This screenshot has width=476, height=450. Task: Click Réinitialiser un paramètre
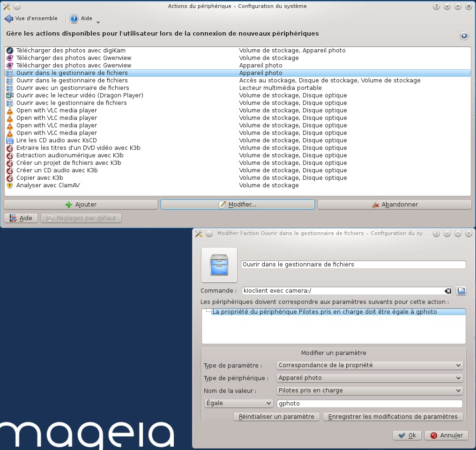tap(276, 417)
